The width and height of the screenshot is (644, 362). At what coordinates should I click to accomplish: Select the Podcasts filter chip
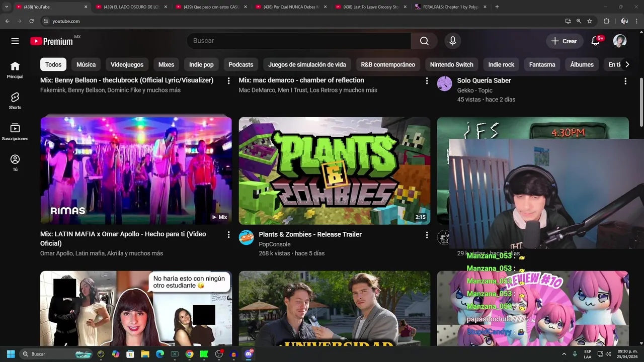pos(241,64)
